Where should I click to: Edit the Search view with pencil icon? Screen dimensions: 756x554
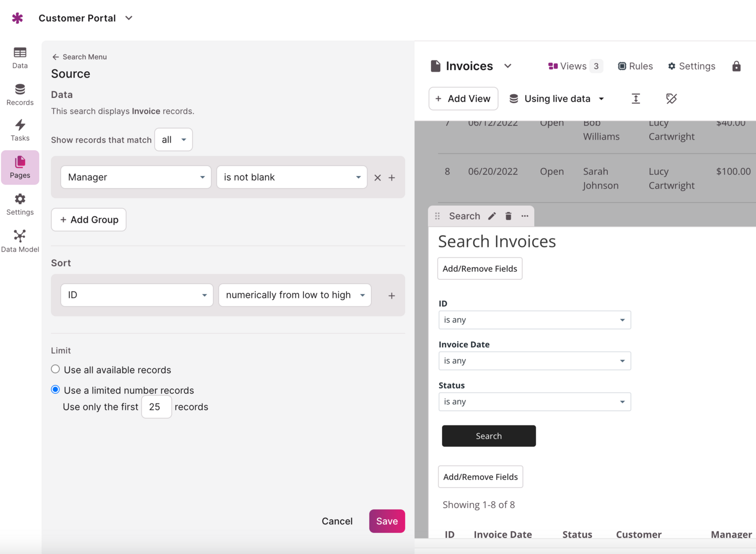[492, 216]
